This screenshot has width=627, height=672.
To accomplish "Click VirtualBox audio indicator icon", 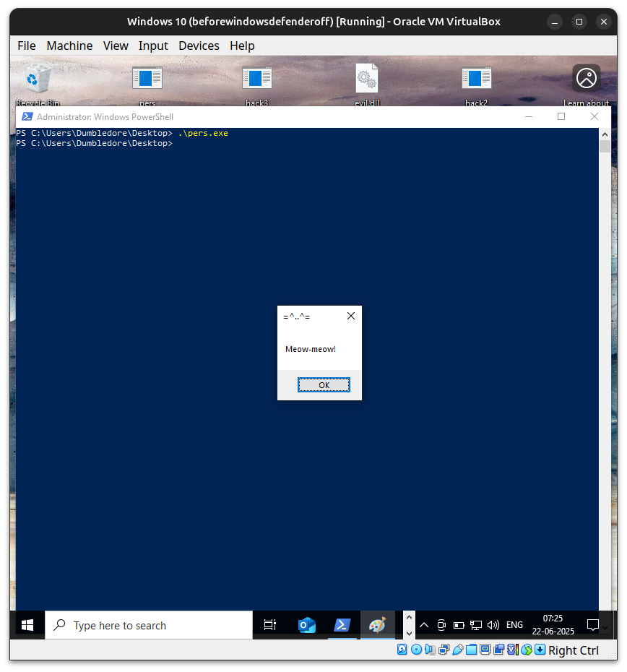I will [x=430, y=650].
